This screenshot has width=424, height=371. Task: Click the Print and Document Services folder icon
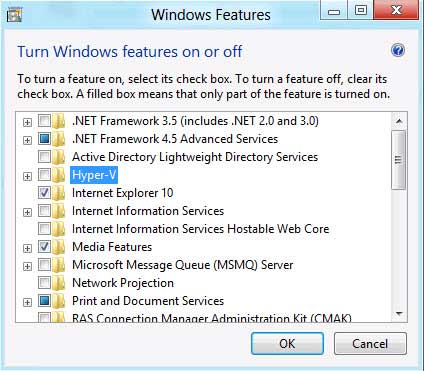[x=59, y=301]
